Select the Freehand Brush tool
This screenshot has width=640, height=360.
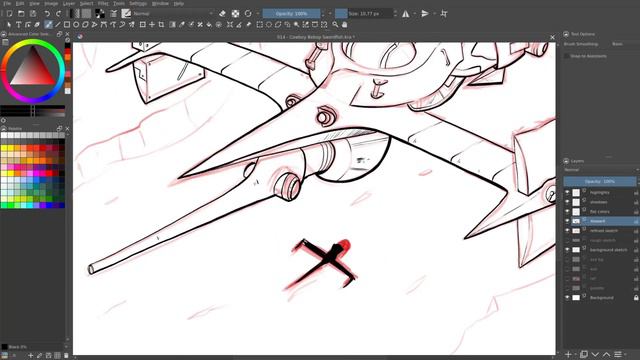49,24
